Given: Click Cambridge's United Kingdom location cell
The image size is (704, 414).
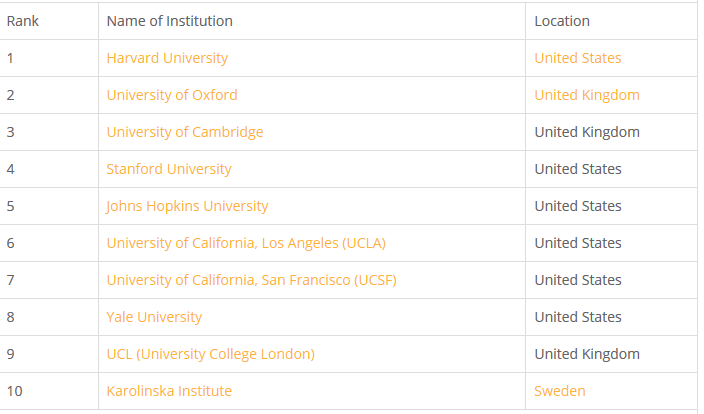Looking at the screenshot, I should (586, 132).
